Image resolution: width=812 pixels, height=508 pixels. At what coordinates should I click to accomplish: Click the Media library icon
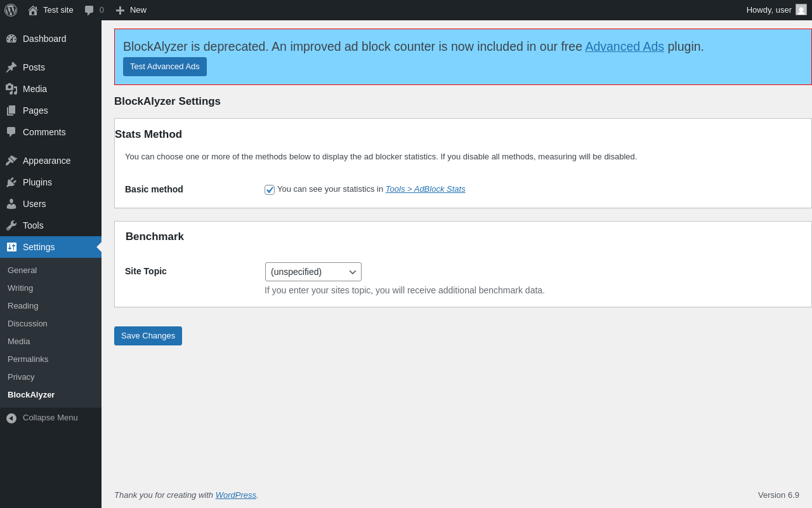click(11, 89)
